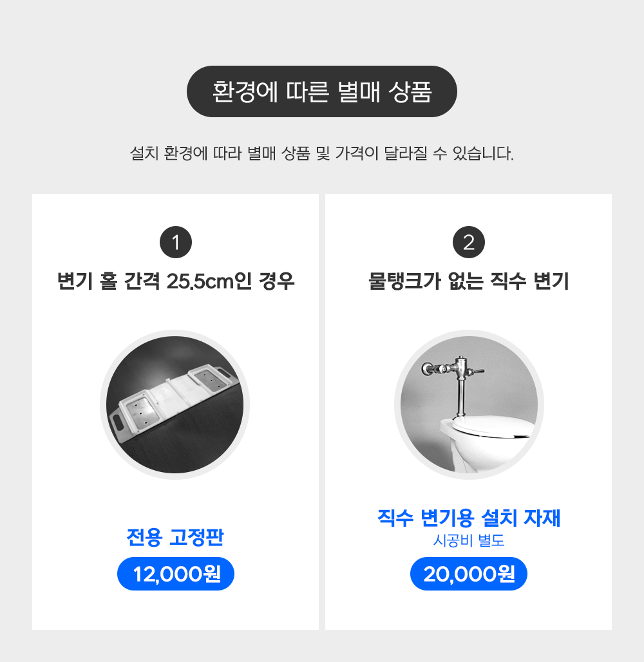This screenshot has width=644, height=662.
Task: Click the number 1 circle badge
Action: point(176,242)
